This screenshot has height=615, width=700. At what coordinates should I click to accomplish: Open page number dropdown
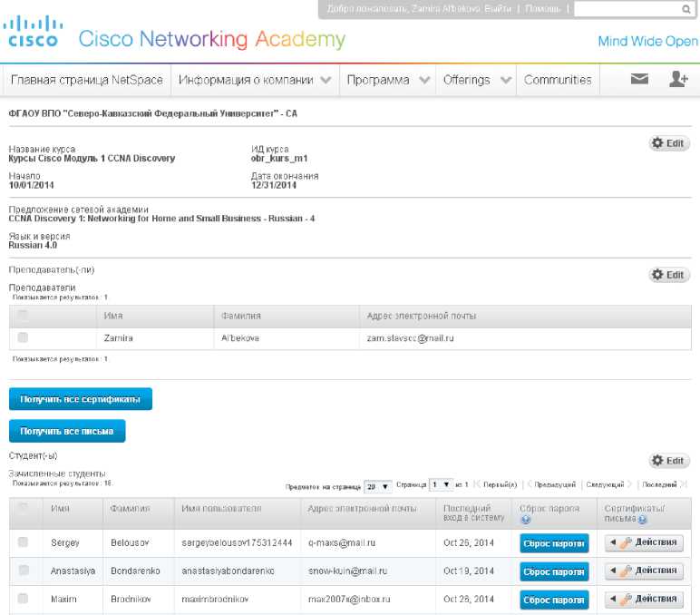coord(441,484)
